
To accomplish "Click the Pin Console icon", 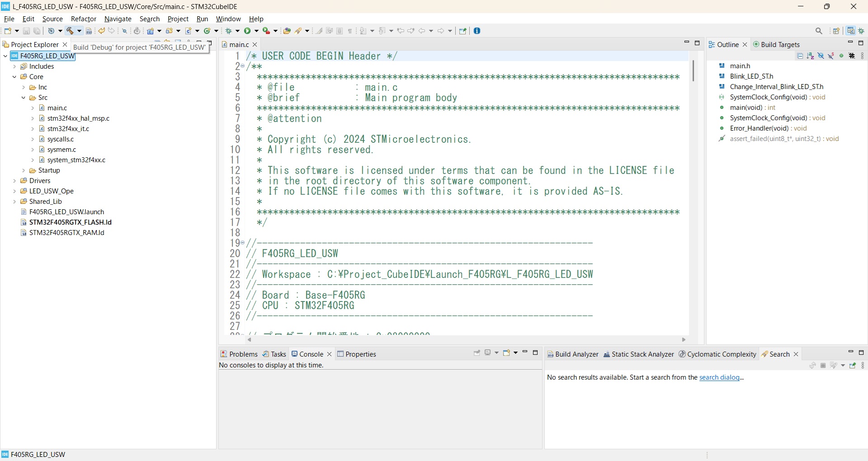I will click(x=476, y=353).
